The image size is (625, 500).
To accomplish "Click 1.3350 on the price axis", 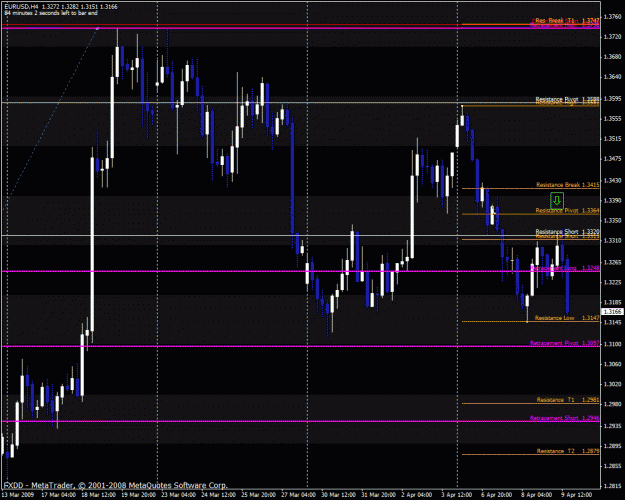I will (613, 220).
